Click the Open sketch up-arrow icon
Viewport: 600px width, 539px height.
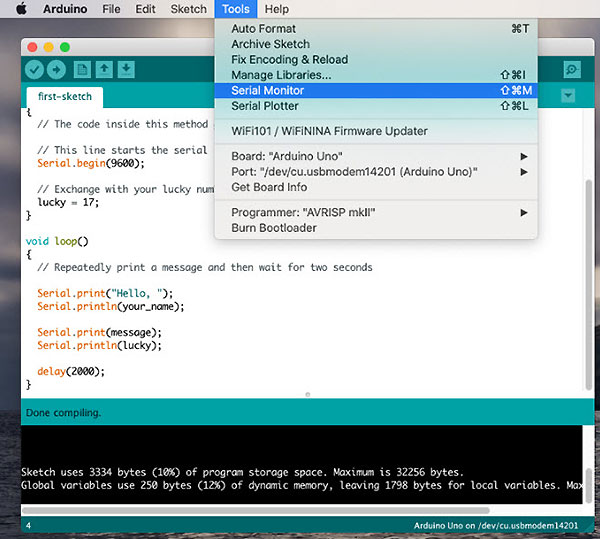104,69
